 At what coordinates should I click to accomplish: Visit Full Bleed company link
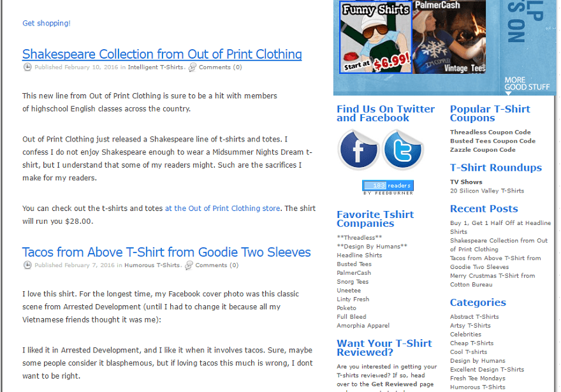click(351, 317)
